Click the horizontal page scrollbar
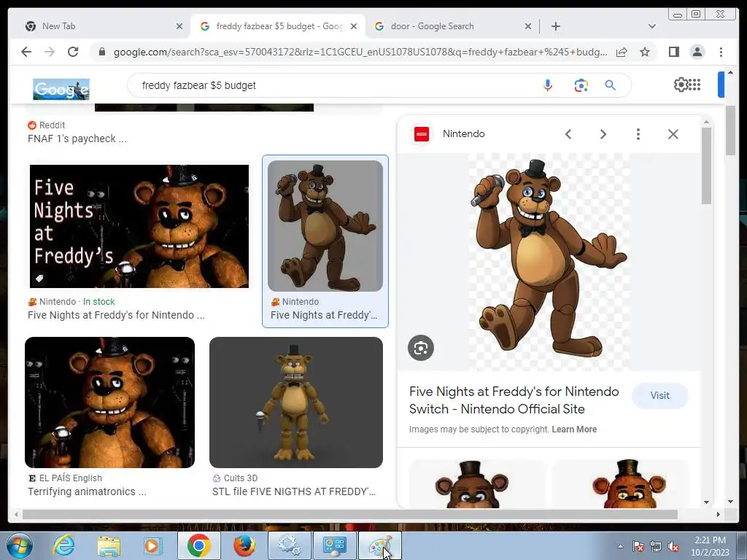This screenshot has height=560, width=747. tap(349, 514)
